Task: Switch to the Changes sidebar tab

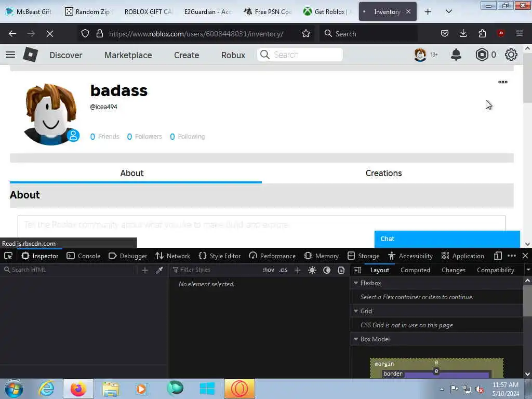Action: pos(453,270)
